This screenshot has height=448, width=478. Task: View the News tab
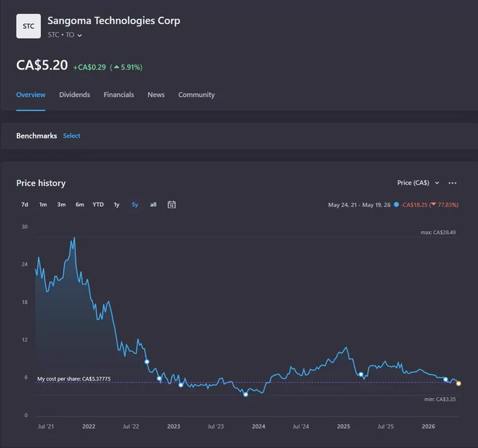pos(156,95)
